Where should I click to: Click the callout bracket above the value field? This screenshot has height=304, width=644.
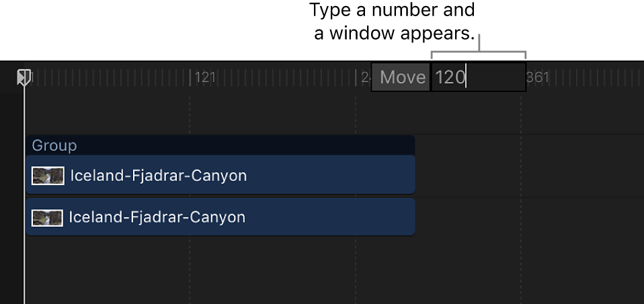click(478, 52)
